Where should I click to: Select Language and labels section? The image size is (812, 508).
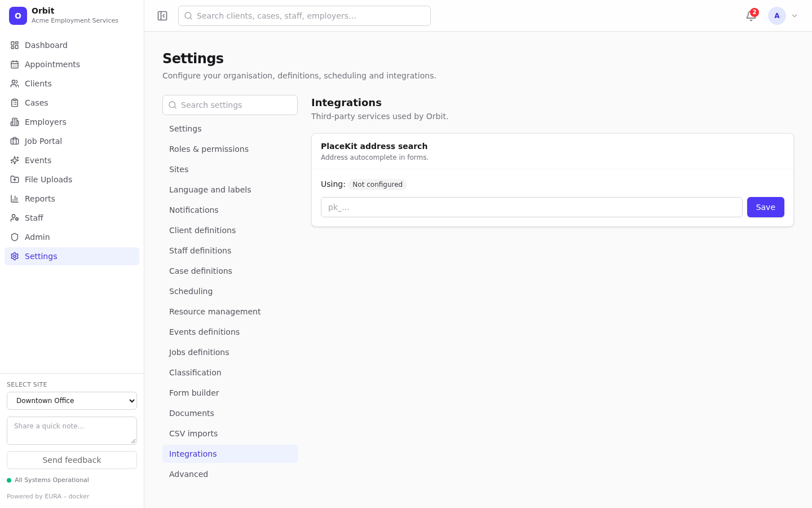pos(230,190)
